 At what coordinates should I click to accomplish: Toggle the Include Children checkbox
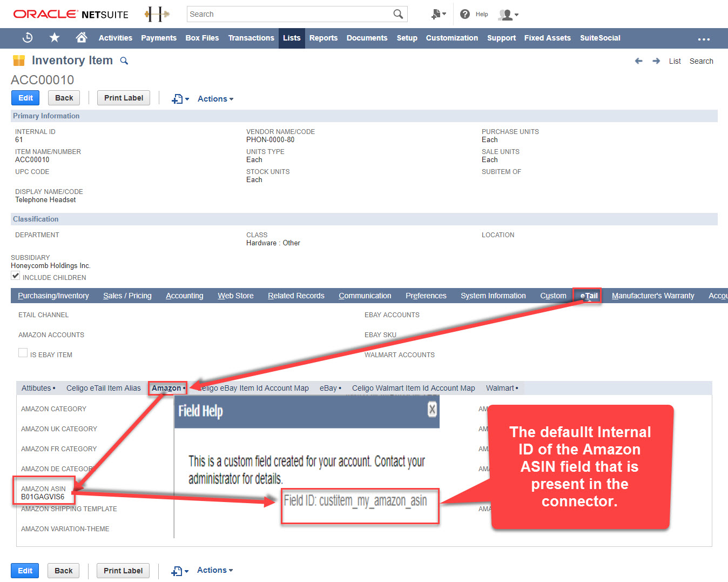pyautogui.click(x=16, y=276)
